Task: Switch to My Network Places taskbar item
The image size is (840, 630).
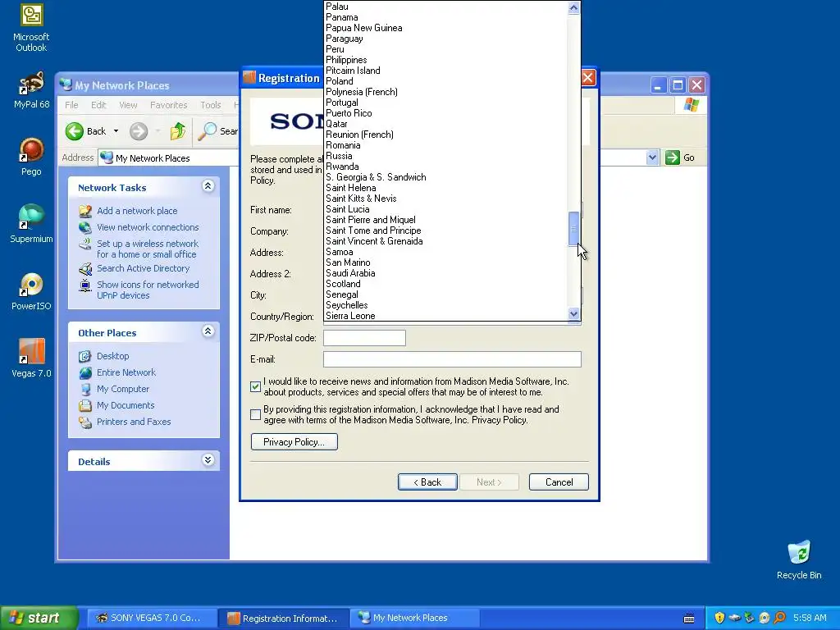Action: click(x=413, y=618)
